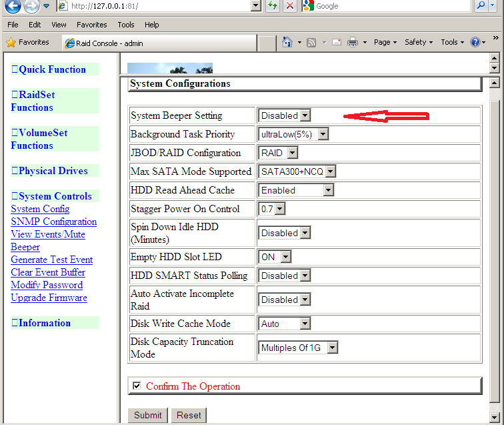This screenshot has height=425, width=504.
Task: Expand the VolumeSet Functions section
Action: pyautogui.click(x=55, y=139)
